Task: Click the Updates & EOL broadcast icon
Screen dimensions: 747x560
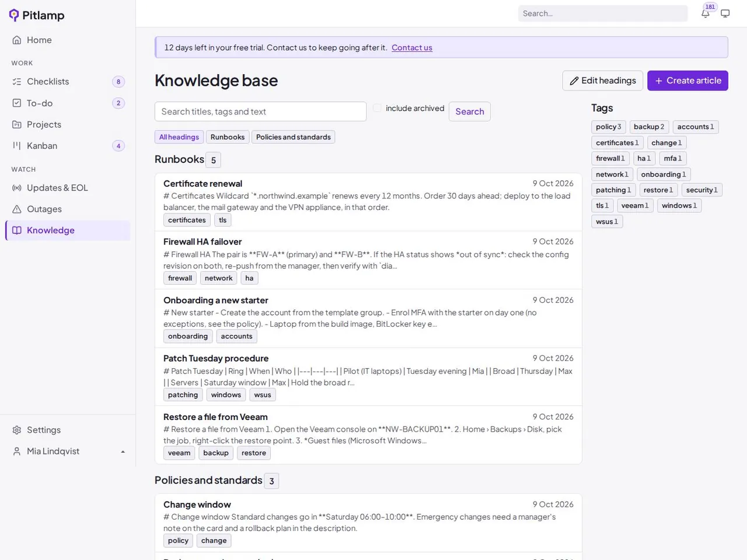Action: pos(17,188)
